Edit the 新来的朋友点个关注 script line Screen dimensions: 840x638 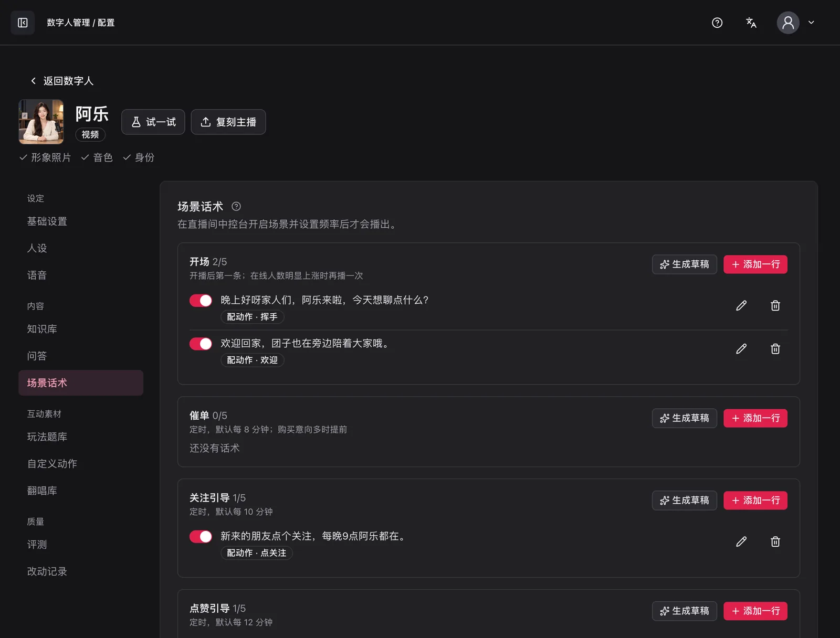tap(741, 541)
